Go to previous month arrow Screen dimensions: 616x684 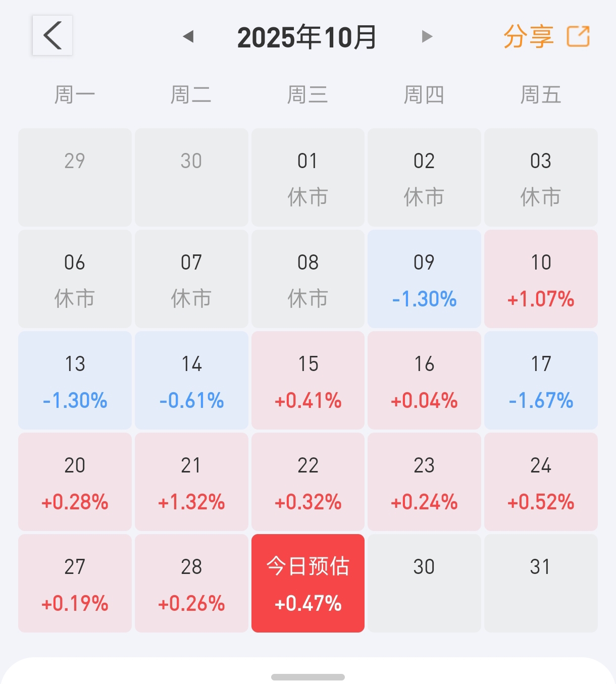(x=188, y=36)
